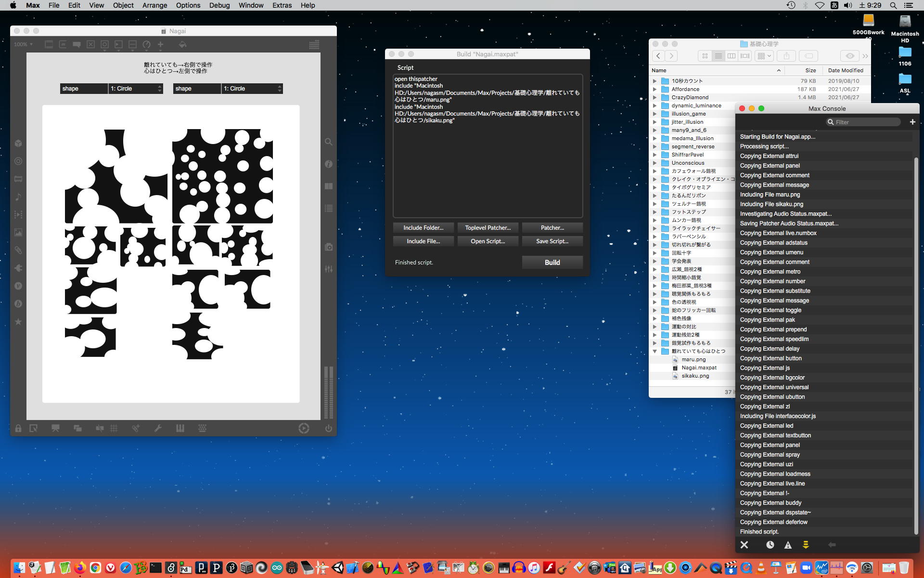Click the audio on/off power icon
The height and width of the screenshot is (578, 924).
[328, 428]
